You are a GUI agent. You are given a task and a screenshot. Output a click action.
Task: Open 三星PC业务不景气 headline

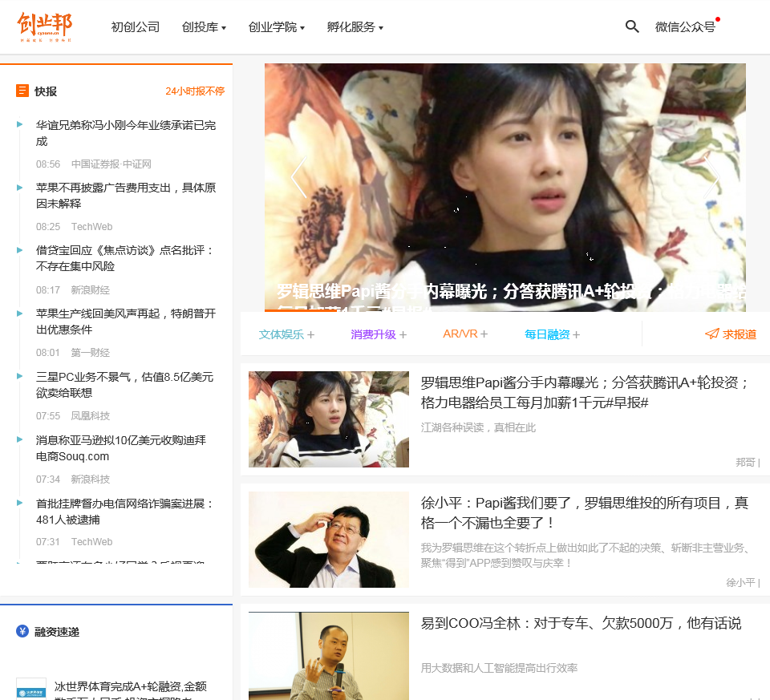(x=125, y=385)
